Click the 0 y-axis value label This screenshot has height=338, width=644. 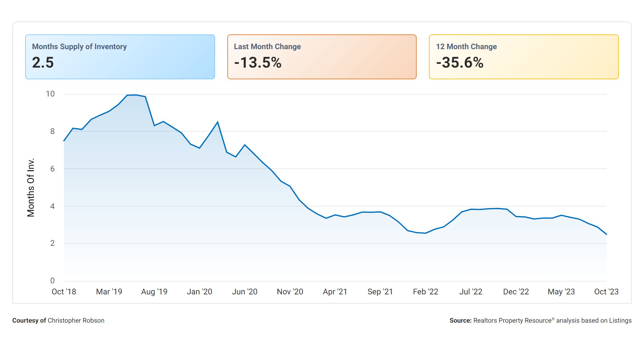pyautogui.click(x=52, y=281)
